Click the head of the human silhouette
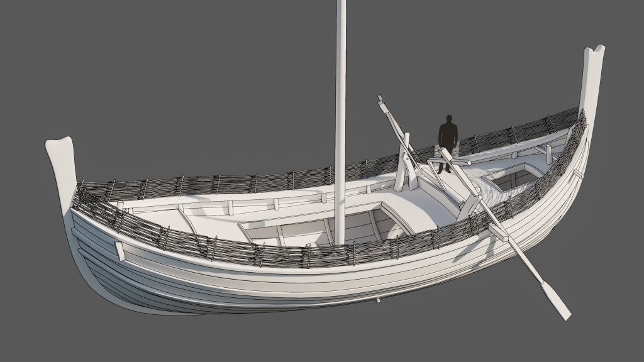Image resolution: width=644 pixels, height=362 pixels. coord(448,119)
